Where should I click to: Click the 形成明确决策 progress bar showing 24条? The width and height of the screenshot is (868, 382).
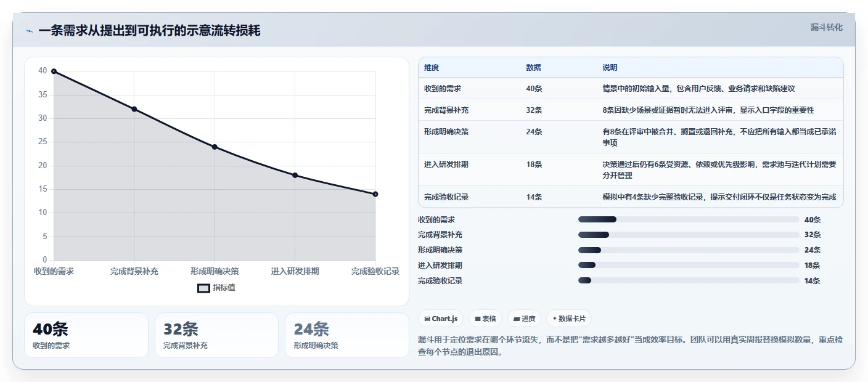pos(689,250)
